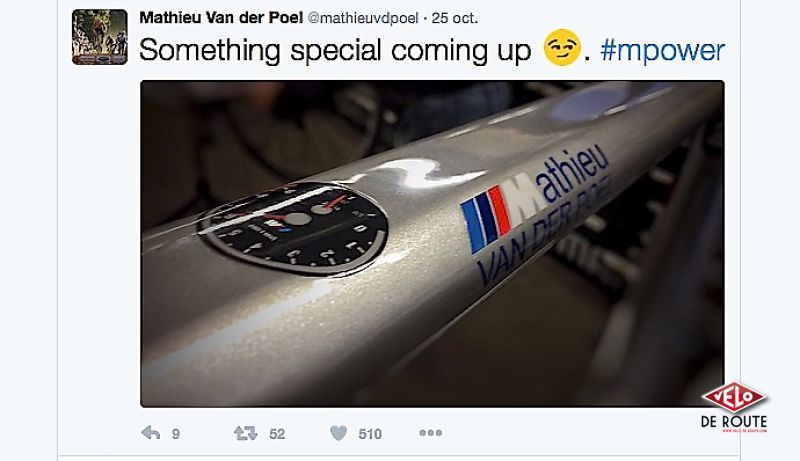Click the DE ROUTE watermark text
Image resolution: width=800 pixels, height=461 pixels.
[734, 422]
